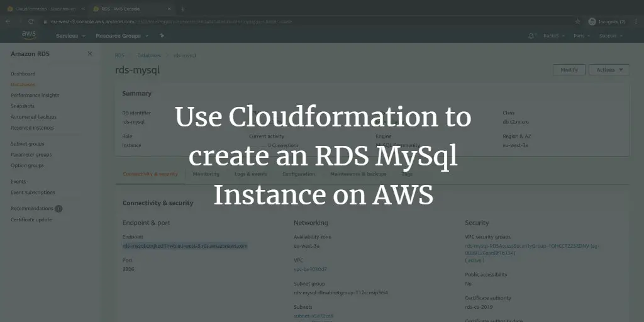Click the db.t2.micro class value

[516, 122]
